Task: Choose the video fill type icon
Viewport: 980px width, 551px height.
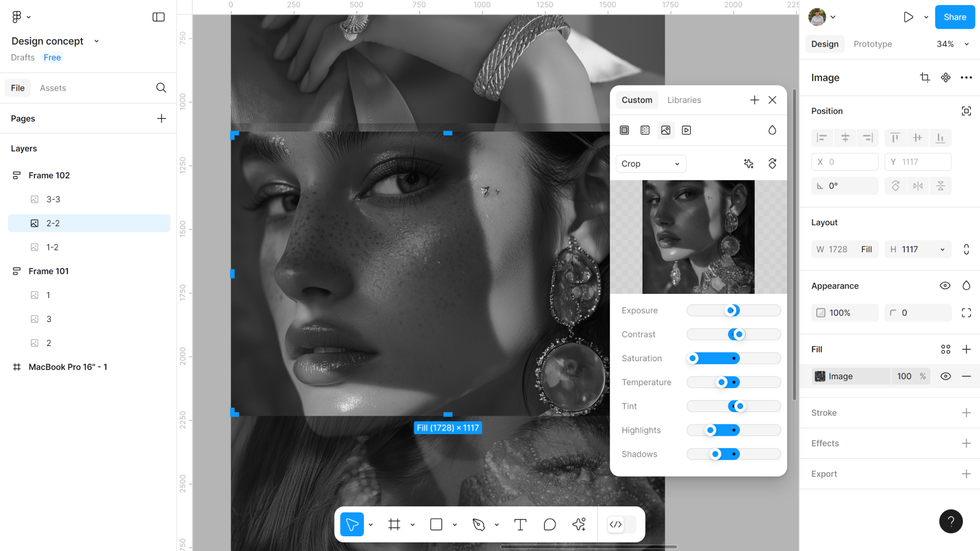Action: coord(687,130)
